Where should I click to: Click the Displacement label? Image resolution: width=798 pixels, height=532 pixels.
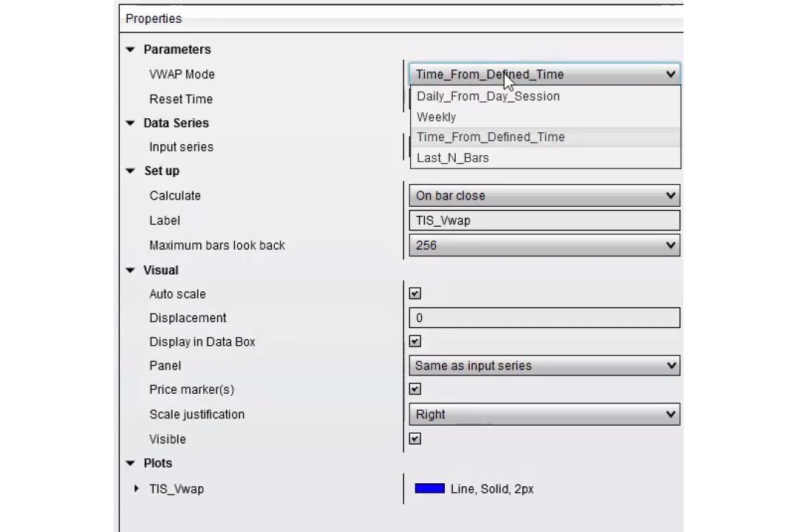tap(188, 318)
